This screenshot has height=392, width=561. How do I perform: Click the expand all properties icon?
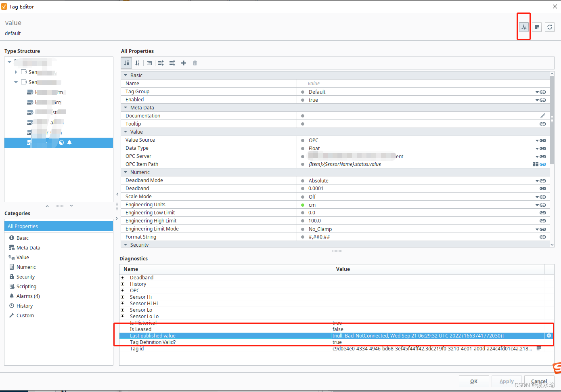click(161, 63)
